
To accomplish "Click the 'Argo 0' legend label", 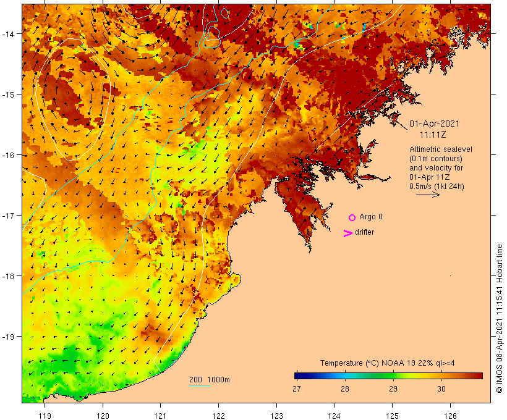I will pyautogui.click(x=371, y=217).
